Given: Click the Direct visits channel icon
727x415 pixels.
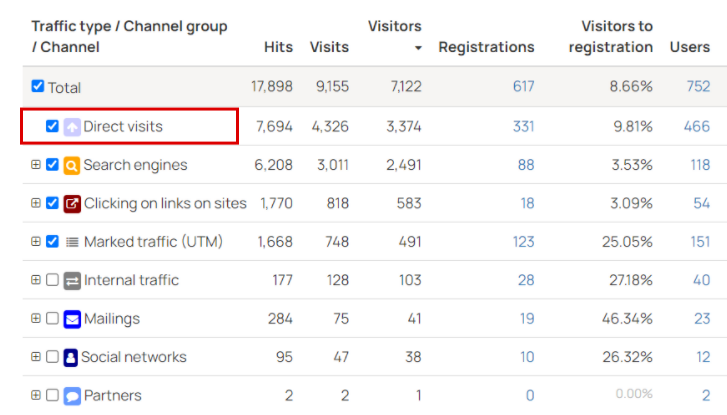Looking at the screenshot, I should point(72,127).
